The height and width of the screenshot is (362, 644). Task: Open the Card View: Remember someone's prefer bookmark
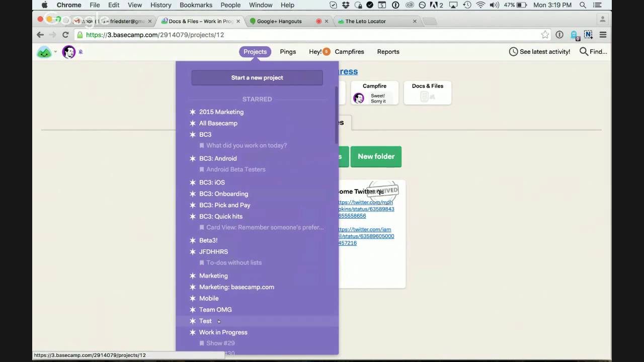pos(265,227)
